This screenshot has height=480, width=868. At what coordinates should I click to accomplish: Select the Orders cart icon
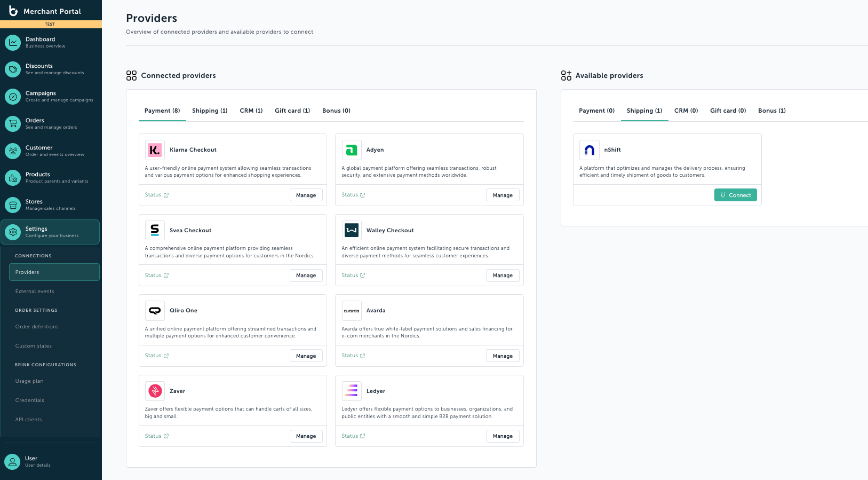click(x=13, y=124)
